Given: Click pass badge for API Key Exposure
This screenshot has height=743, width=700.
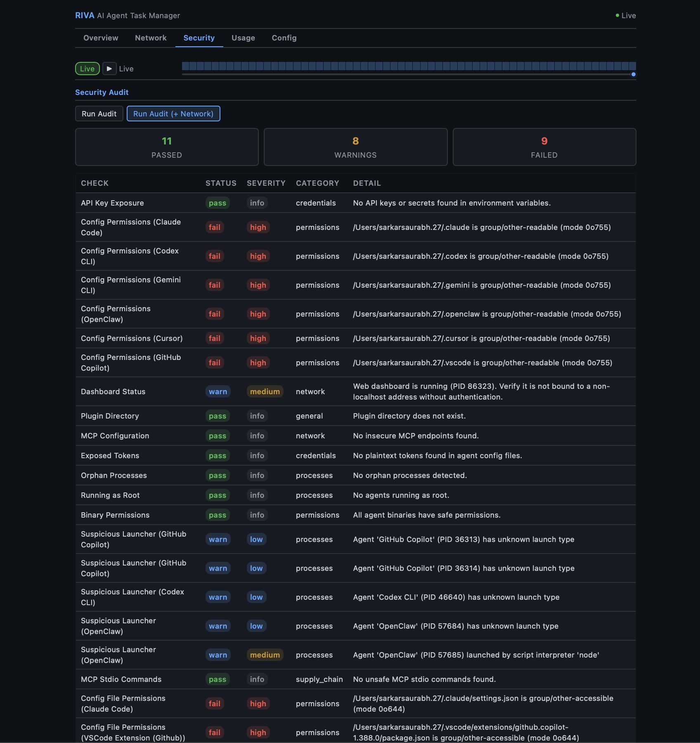Looking at the screenshot, I should pyautogui.click(x=218, y=203).
